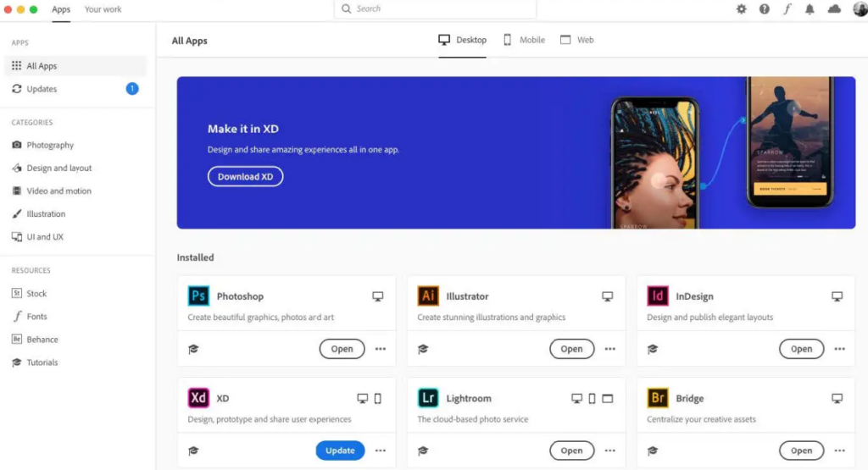Viewport: 868px width, 470px height.
Task: Open Bridge tutorials graduation cap icon
Action: coord(653,451)
